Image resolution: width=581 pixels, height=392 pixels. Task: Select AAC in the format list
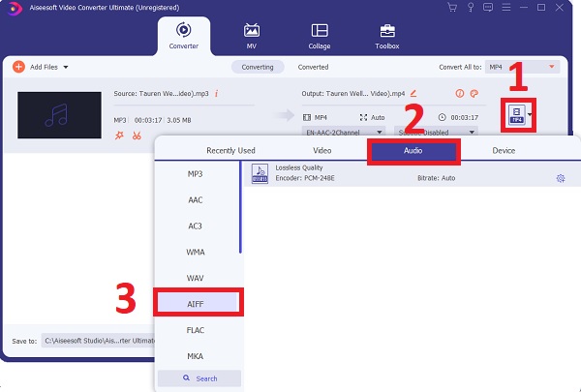pyautogui.click(x=196, y=200)
